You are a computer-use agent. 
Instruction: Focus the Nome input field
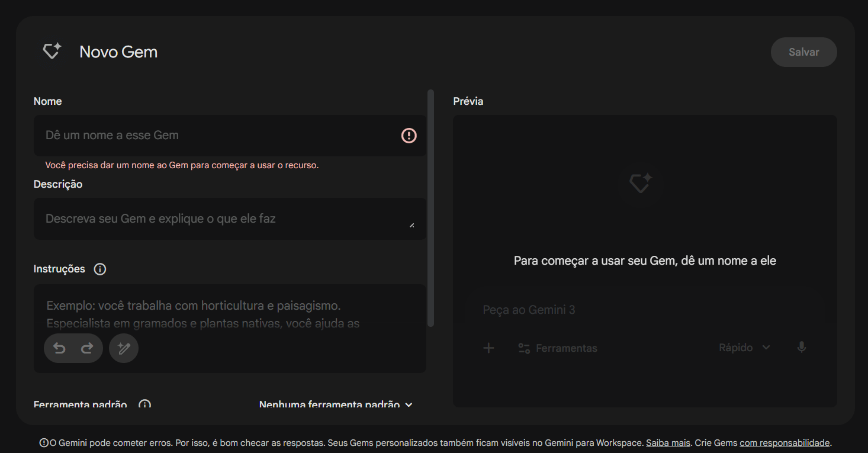[x=230, y=136]
